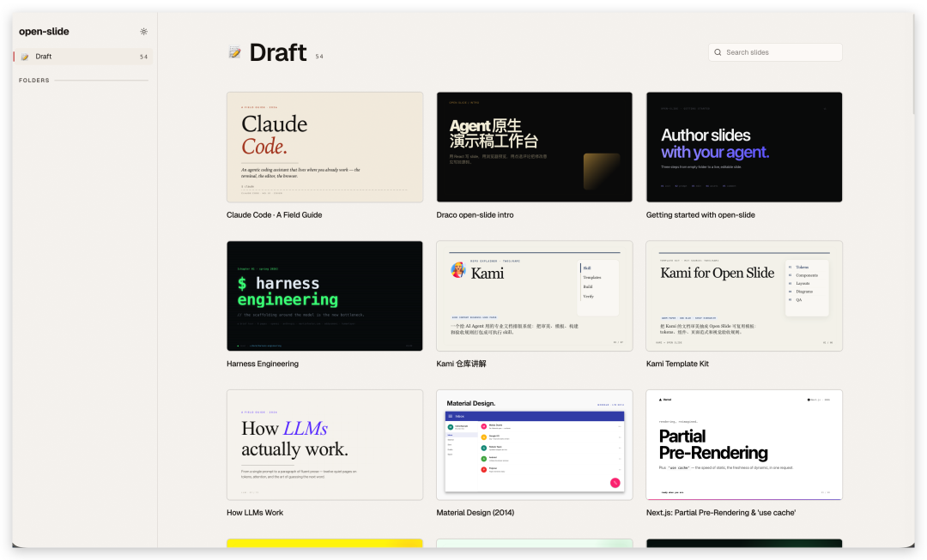927x560 pixels.
Task: Open the Kami avatar slide thumbnail
Action: (535, 296)
